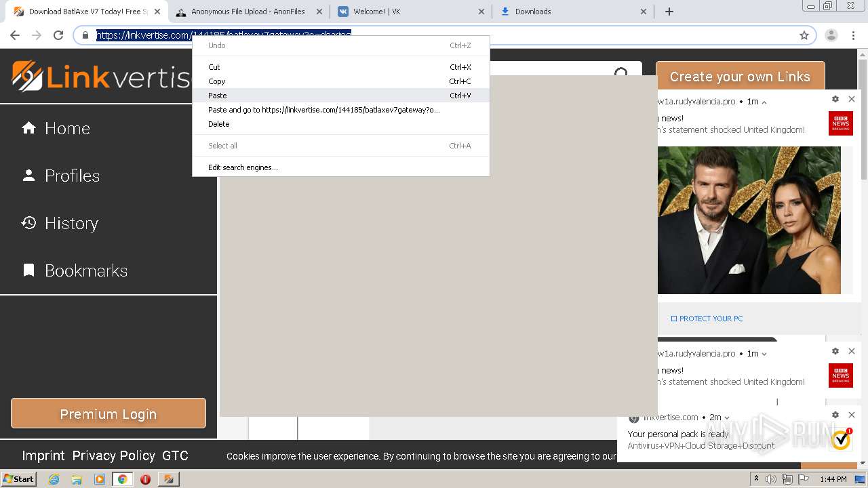Click the Create your own Links button
This screenshot has width=868, height=488.
pyautogui.click(x=740, y=77)
